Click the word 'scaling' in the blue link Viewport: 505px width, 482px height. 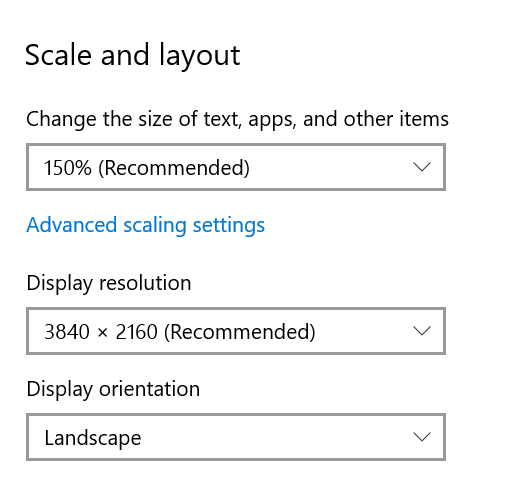coord(155,226)
